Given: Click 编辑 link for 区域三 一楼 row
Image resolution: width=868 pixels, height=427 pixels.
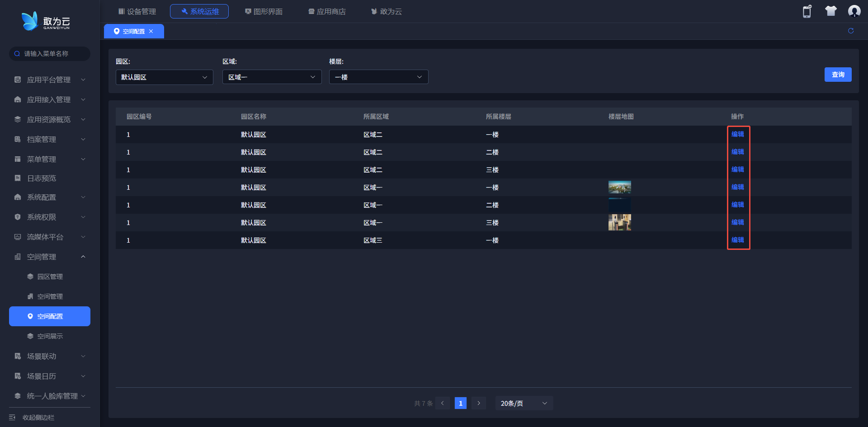Looking at the screenshot, I should pyautogui.click(x=737, y=240).
